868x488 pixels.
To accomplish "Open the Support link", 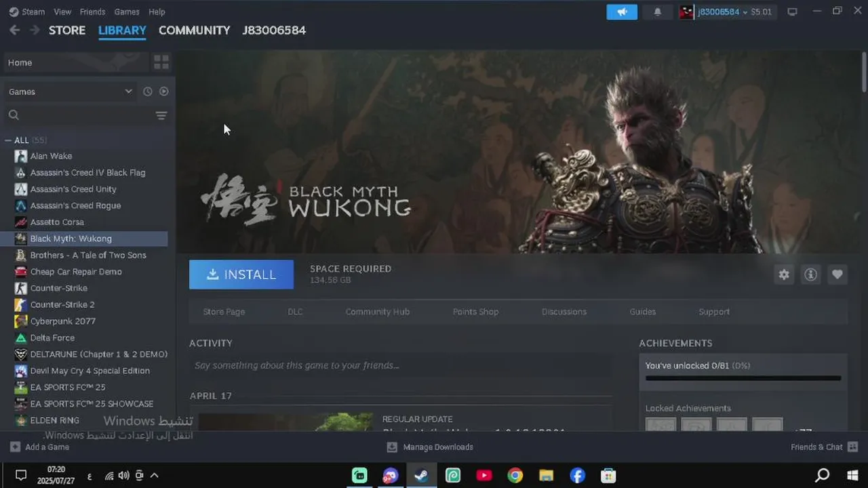I will pos(714,312).
